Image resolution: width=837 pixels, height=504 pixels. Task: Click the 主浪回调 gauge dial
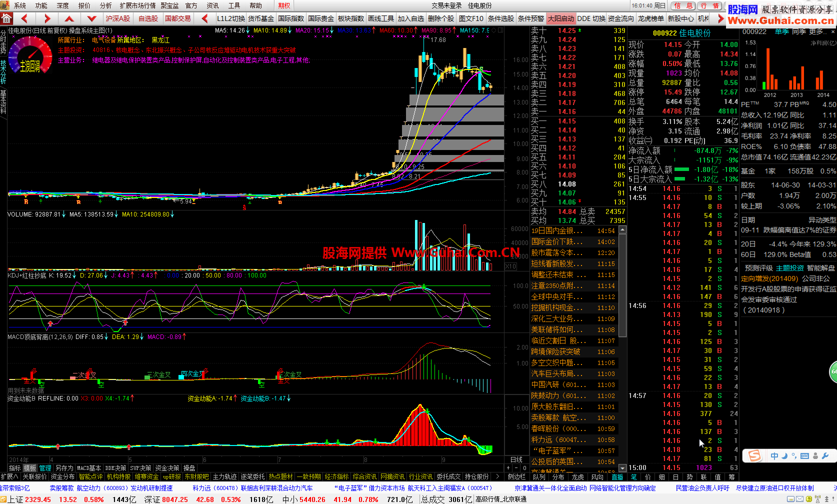(x=30, y=56)
